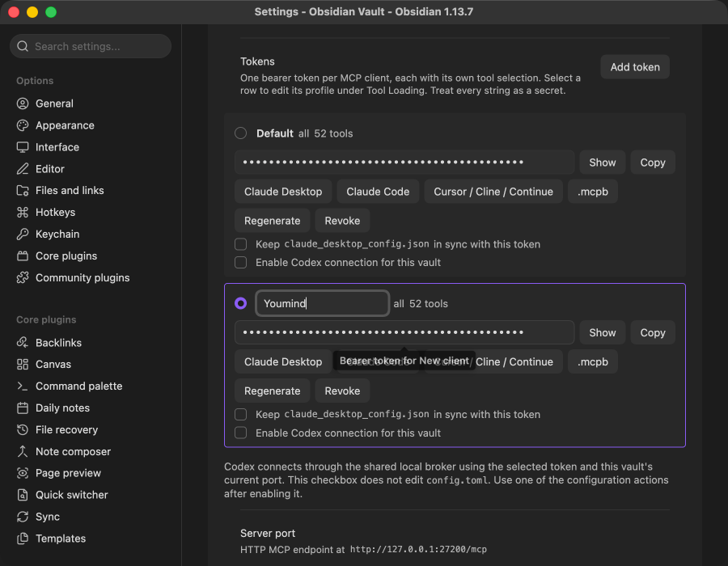Screen dimensions: 728x566
Task: Click .mcpb button under Youmind token
Action: pyautogui.click(x=592, y=361)
